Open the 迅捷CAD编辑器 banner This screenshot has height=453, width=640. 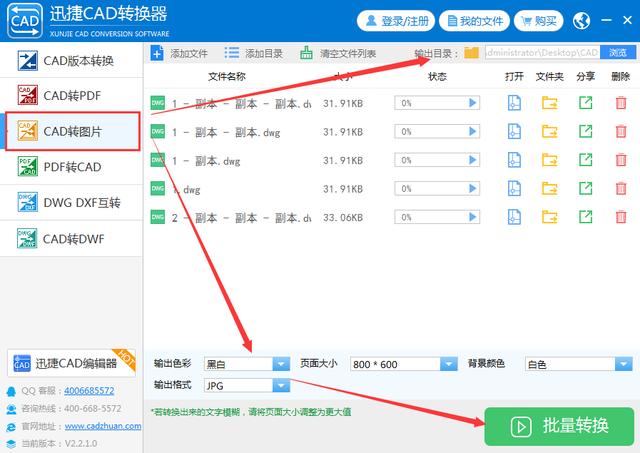click(x=71, y=363)
